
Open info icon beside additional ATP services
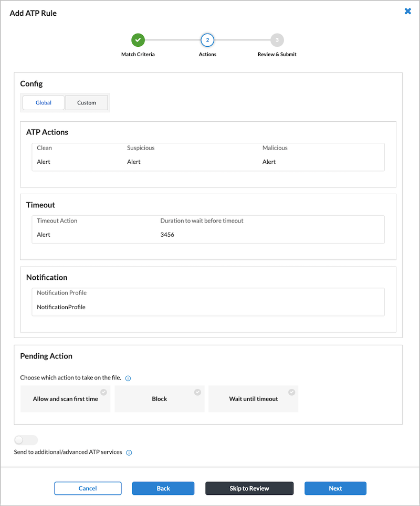(129, 452)
